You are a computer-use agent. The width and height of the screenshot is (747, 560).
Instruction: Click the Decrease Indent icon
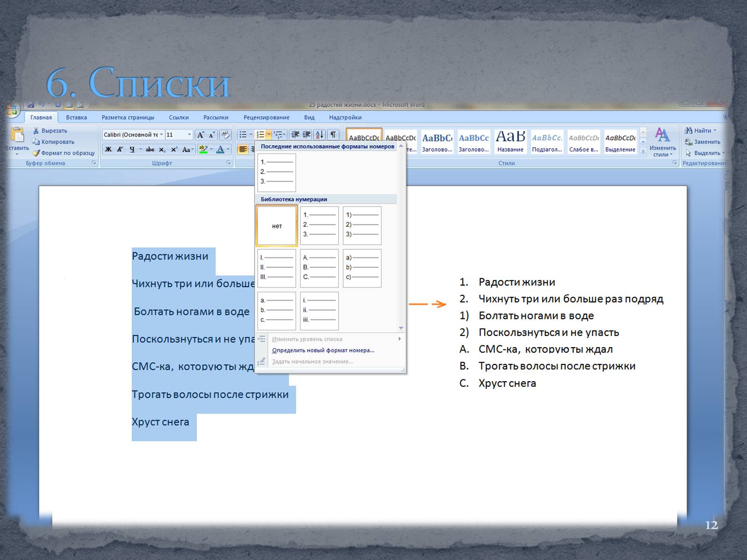click(x=295, y=135)
